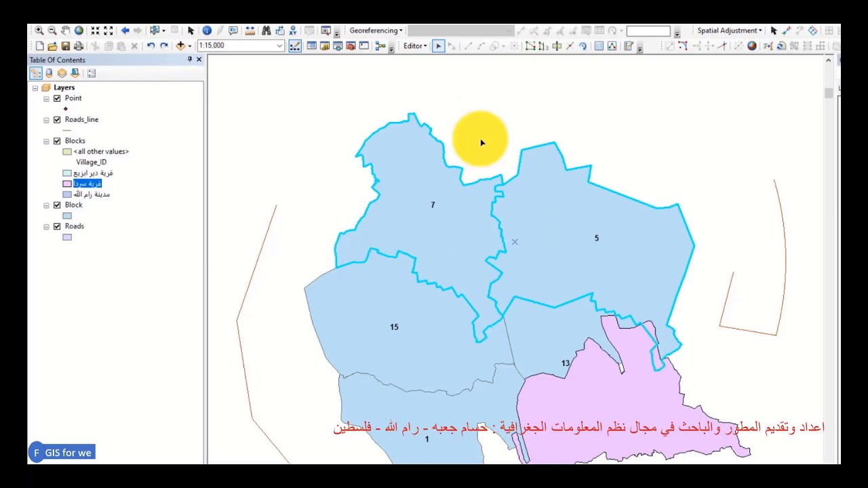Open the Editor menu

415,46
